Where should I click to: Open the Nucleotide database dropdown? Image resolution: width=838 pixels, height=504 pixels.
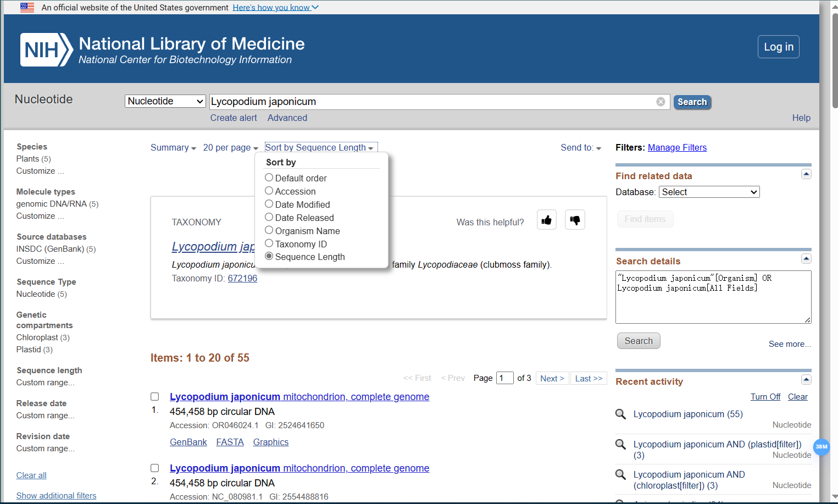pyautogui.click(x=165, y=101)
